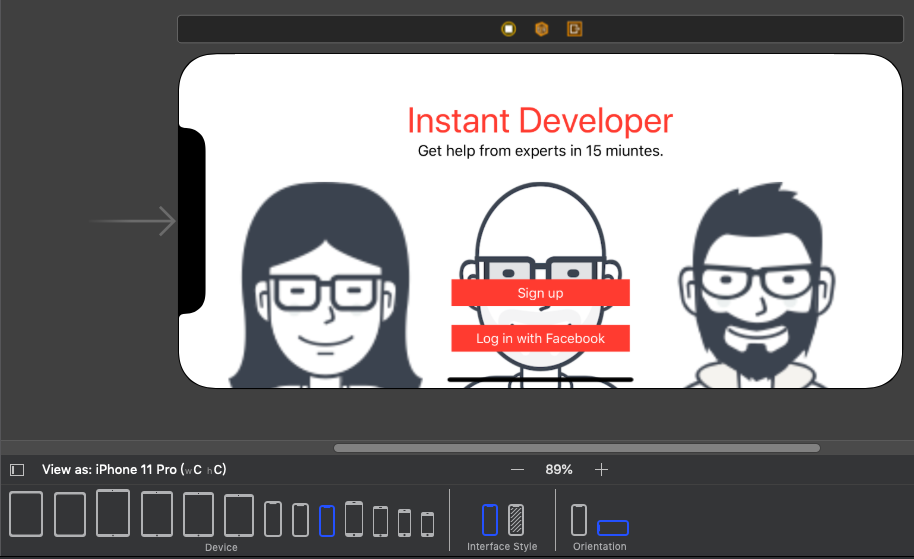Switch interface style to light mode
The image size is (914, 559).
pyautogui.click(x=490, y=520)
